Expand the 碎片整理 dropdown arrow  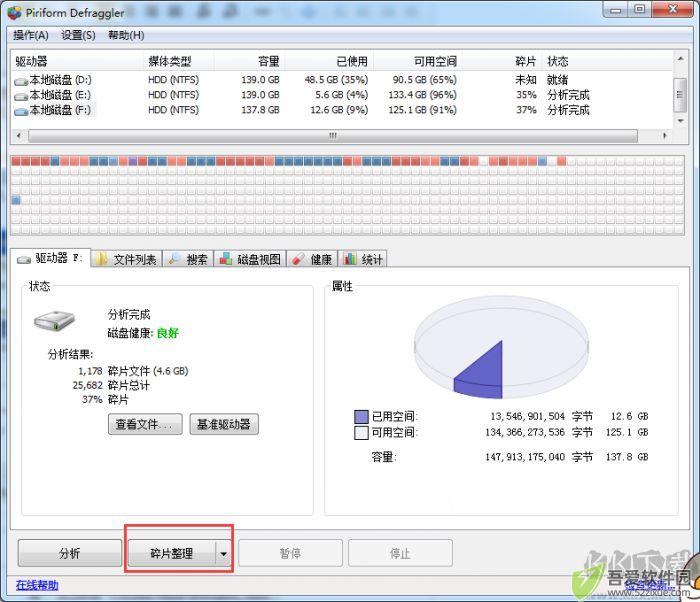(223, 554)
